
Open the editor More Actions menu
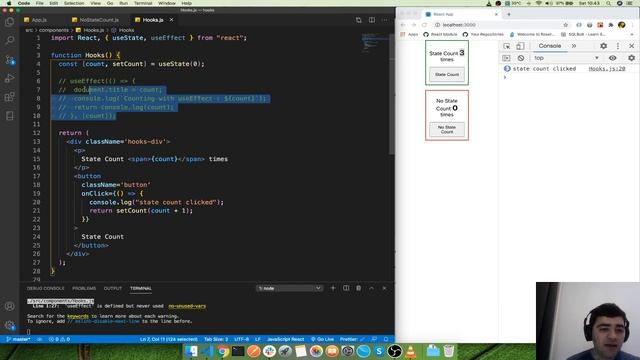pos(384,20)
